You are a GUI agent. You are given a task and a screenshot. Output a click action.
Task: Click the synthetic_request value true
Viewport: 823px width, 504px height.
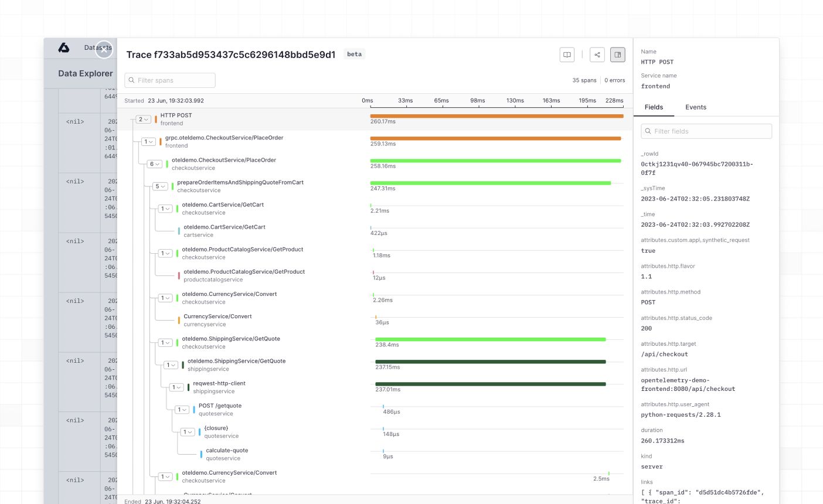point(648,251)
